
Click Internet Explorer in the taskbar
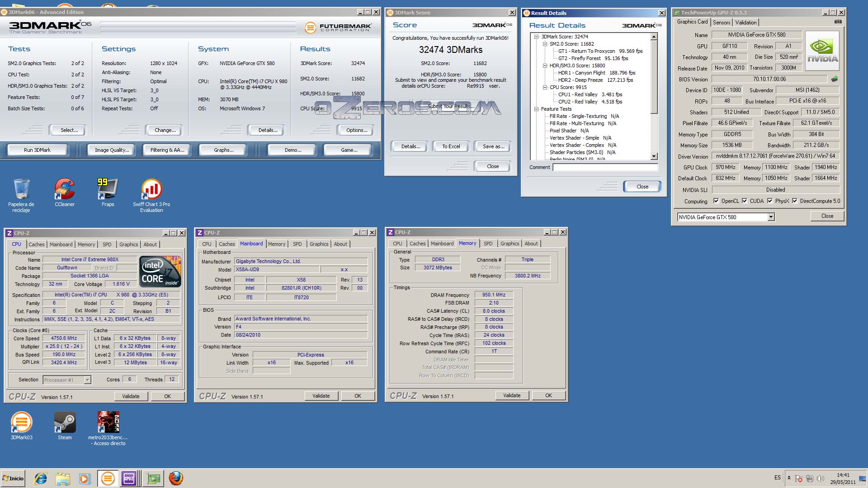[41, 479]
